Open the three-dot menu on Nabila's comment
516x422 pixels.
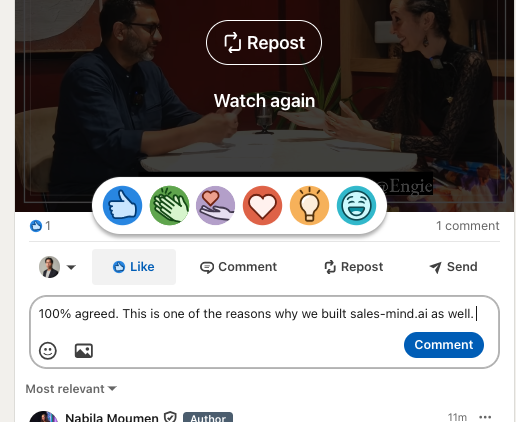(x=485, y=417)
